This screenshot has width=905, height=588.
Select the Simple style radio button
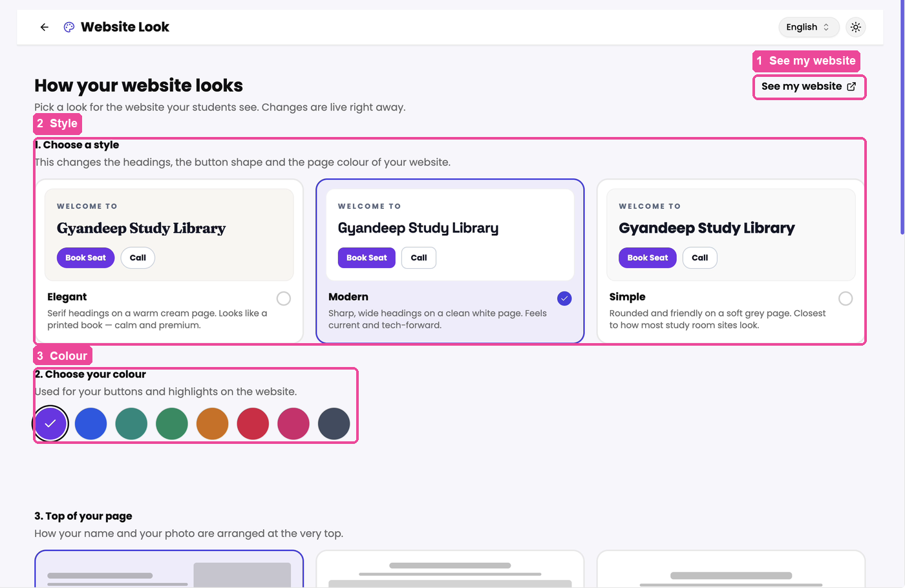(846, 299)
